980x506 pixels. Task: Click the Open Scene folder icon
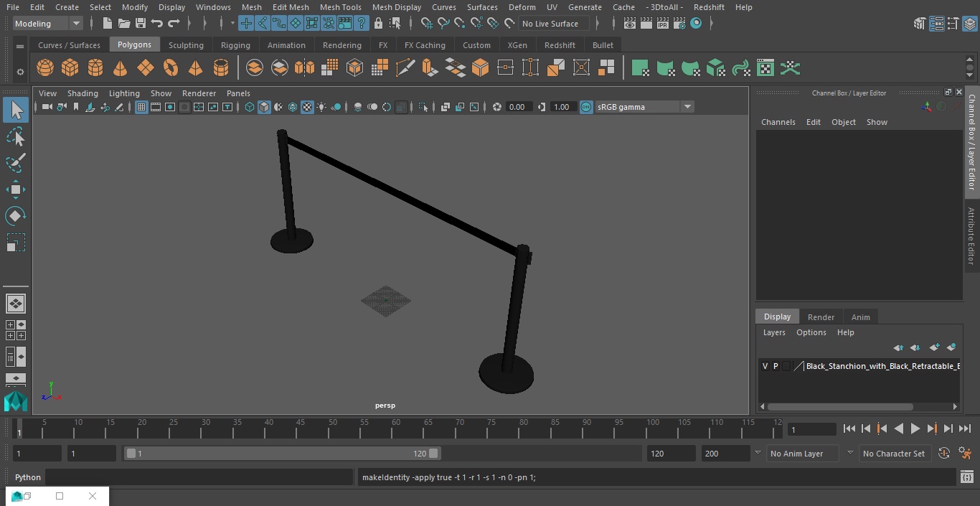tap(123, 24)
